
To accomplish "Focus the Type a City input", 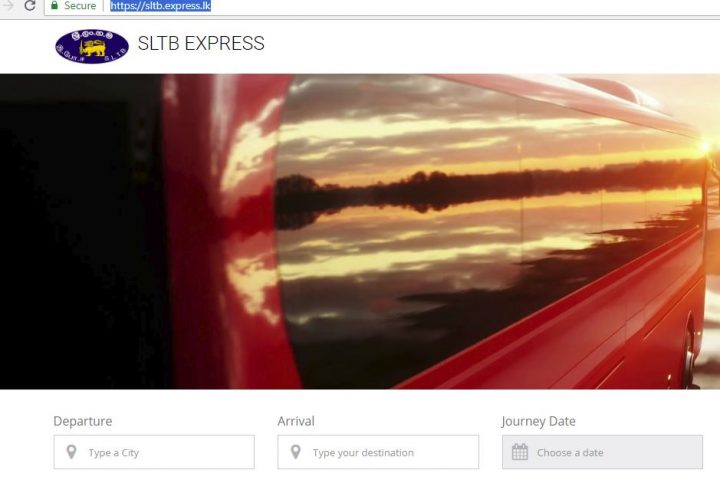I will point(154,452).
